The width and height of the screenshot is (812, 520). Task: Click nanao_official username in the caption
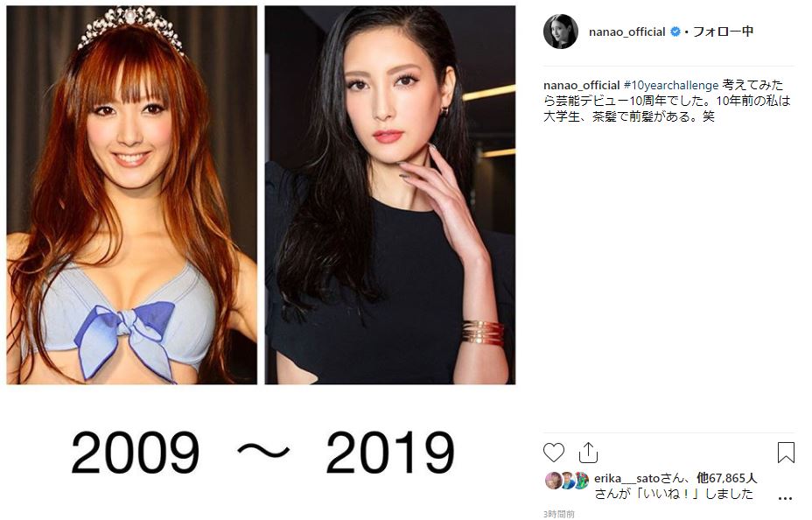(x=581, y=86)
